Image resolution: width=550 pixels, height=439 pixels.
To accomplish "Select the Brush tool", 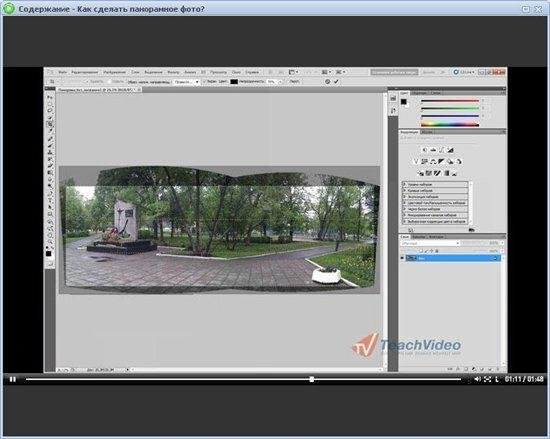I will tap(50, 146).
